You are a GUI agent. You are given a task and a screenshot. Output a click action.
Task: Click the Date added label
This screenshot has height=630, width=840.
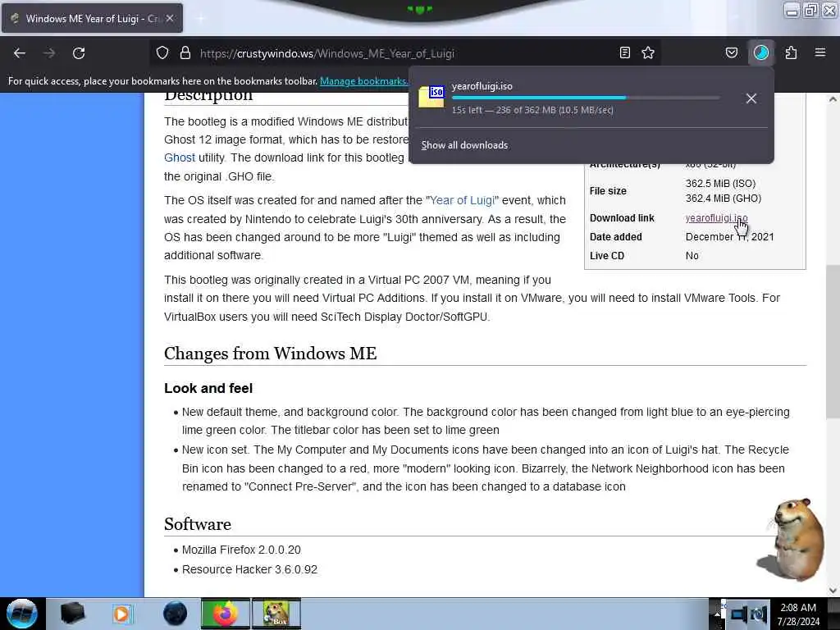click(x=616, y=237)
